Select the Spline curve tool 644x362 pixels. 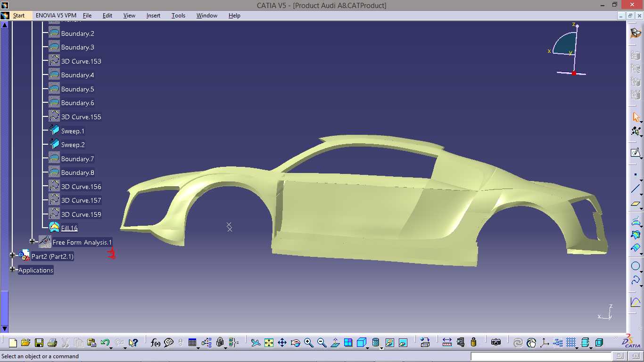pos(635,280)
